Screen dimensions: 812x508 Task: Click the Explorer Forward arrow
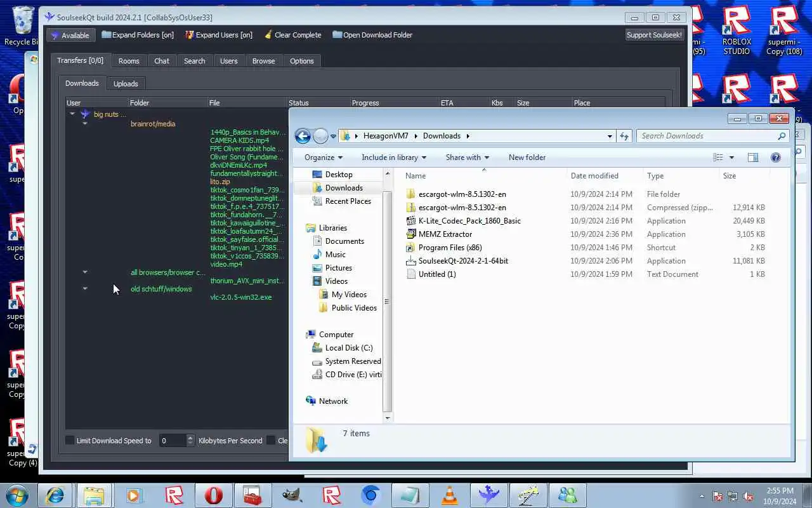coord(321,136)
